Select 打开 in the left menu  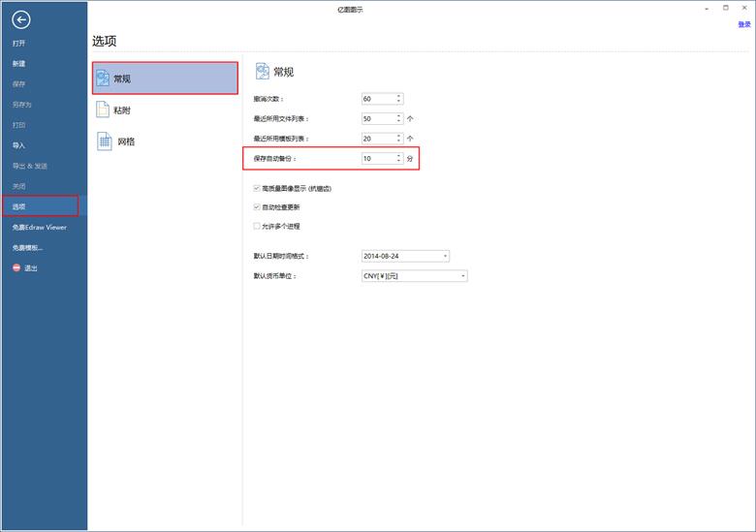click(19, 44)
